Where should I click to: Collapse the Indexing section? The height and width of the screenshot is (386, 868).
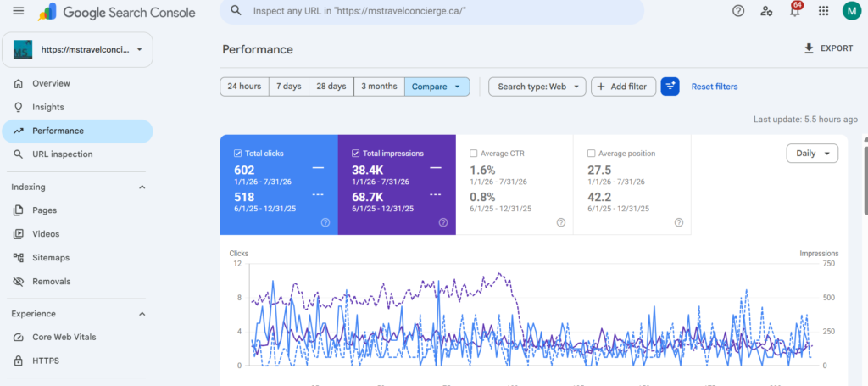click(x=142, y=187)
